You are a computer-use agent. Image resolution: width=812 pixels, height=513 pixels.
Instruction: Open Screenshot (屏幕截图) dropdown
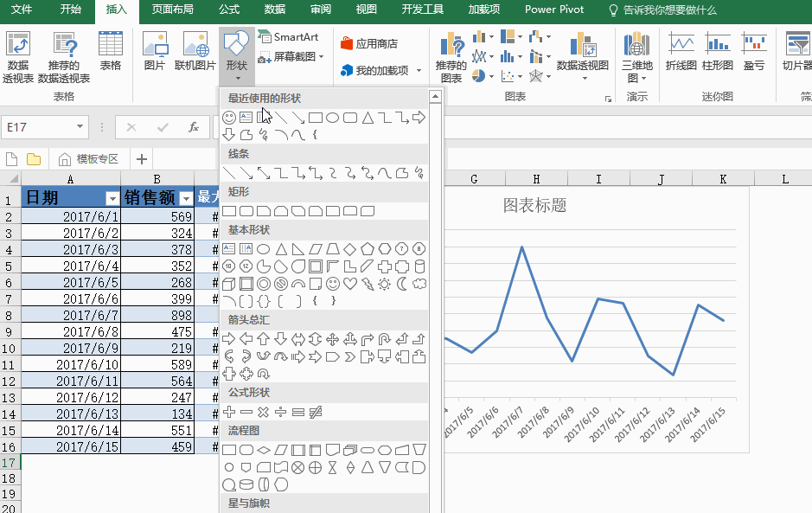pyautogui.click(x=291, y=56)
